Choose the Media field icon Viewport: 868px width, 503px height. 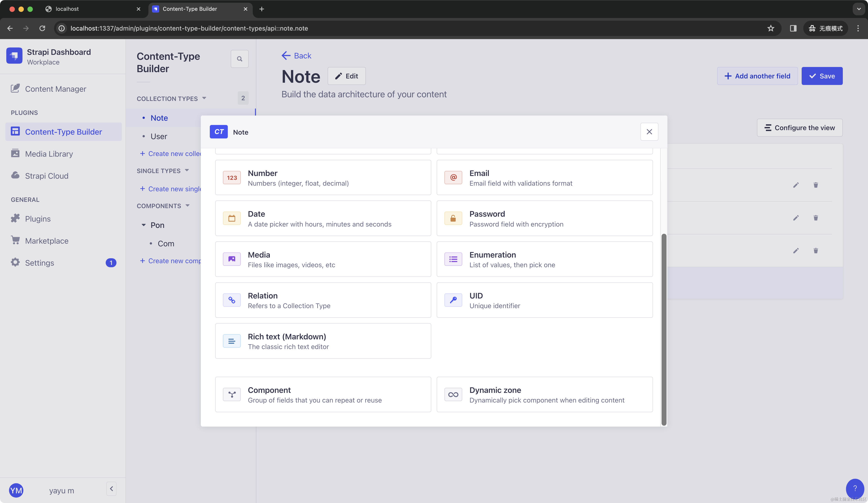[231, 259]
